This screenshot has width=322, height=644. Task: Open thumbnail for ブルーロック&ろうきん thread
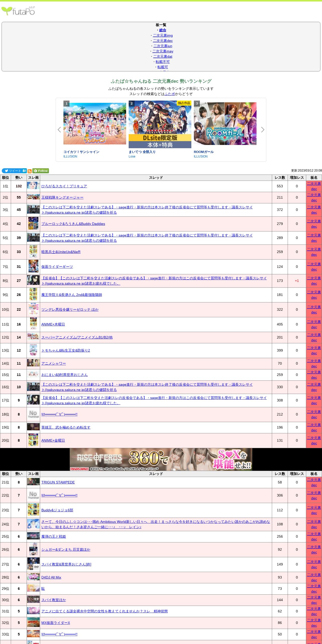tap(33, 223)
